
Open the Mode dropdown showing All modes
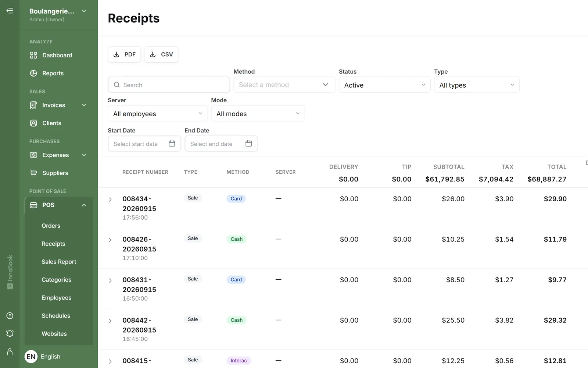tap(258, 114)
